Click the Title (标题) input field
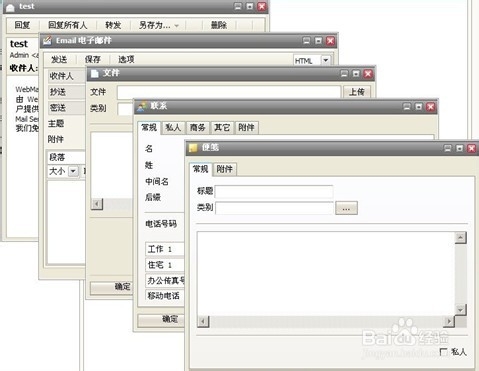The image size is (479, 371). [x=274, y=191]
